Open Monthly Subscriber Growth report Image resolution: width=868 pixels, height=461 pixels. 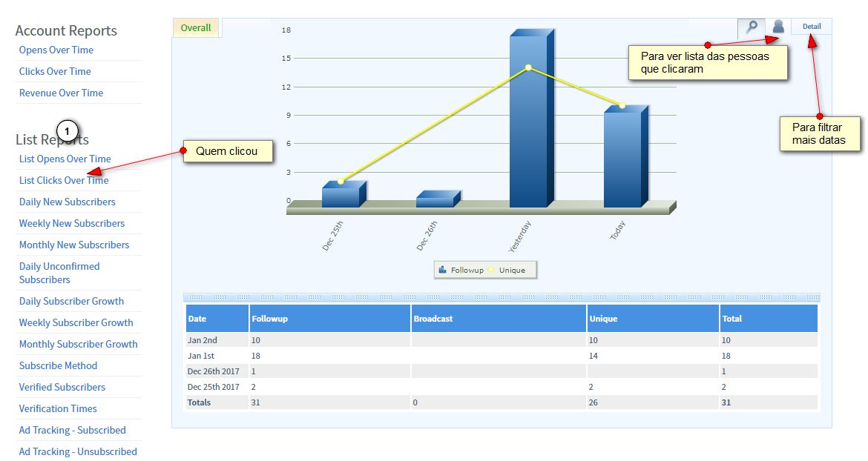point(78,344)
